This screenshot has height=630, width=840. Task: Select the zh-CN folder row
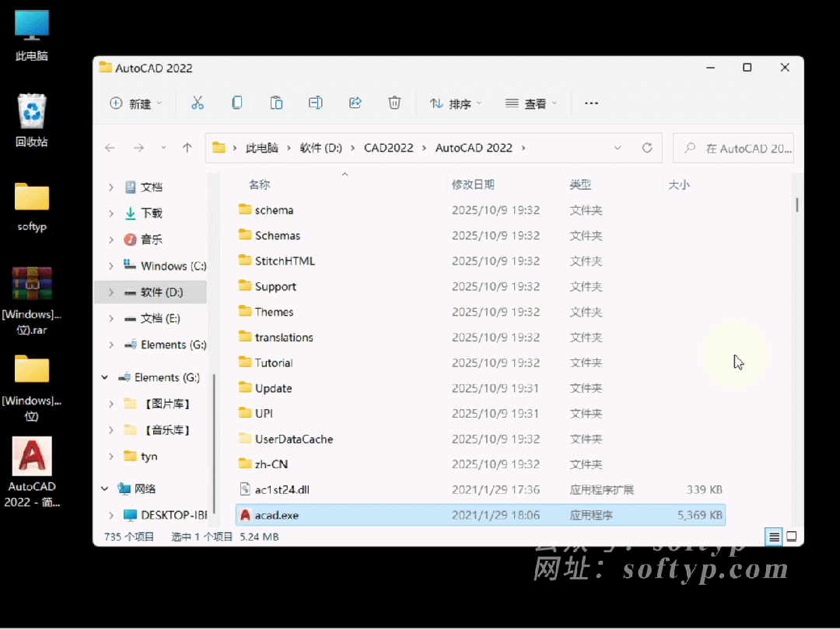point(481,464)
